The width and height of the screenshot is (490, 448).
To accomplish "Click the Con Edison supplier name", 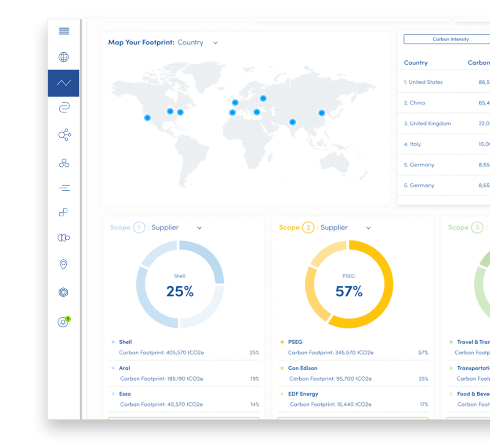I will tap(302, 368).
